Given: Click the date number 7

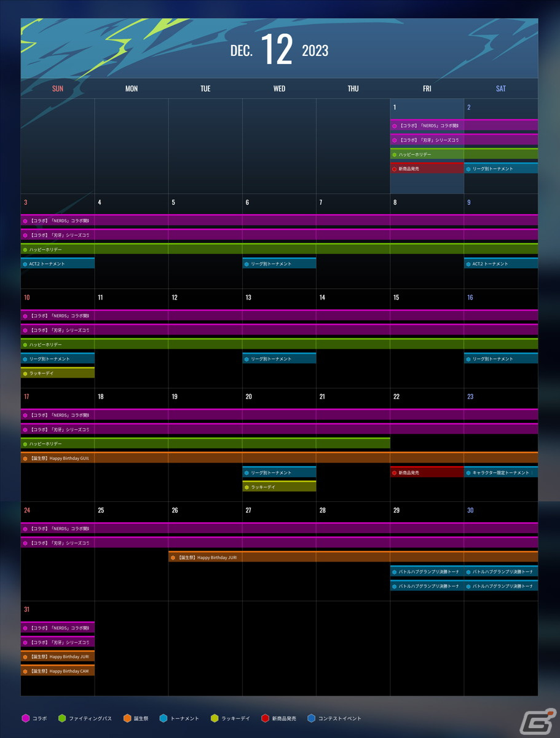Looking at the screenshot, I should tap(321, 202).
